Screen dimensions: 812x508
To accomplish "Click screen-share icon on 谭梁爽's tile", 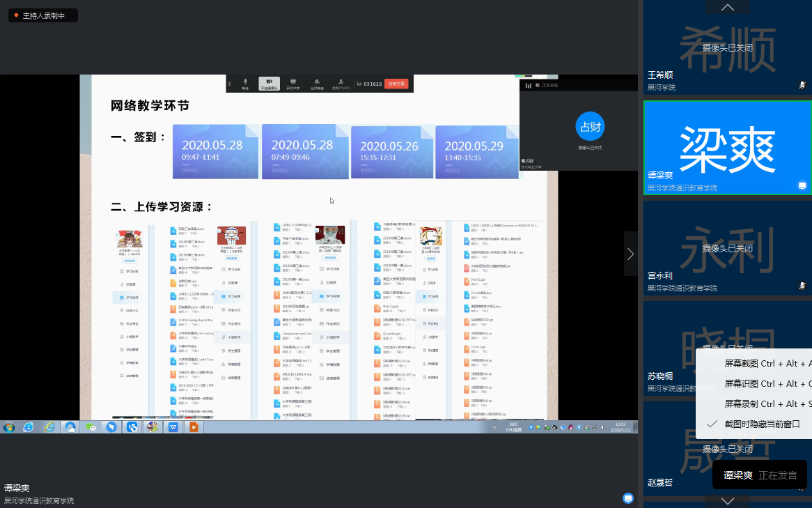I will (x=802, y=185).
